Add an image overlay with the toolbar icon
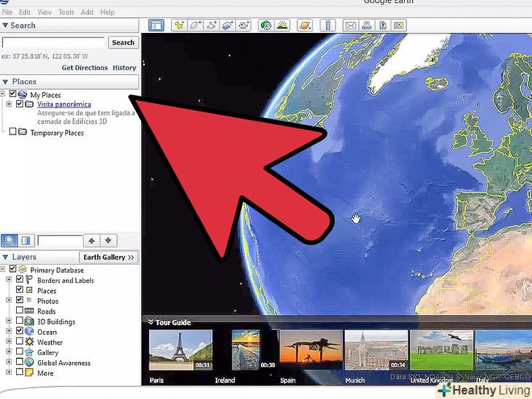532x399 pixels. [x=228, y=26]
